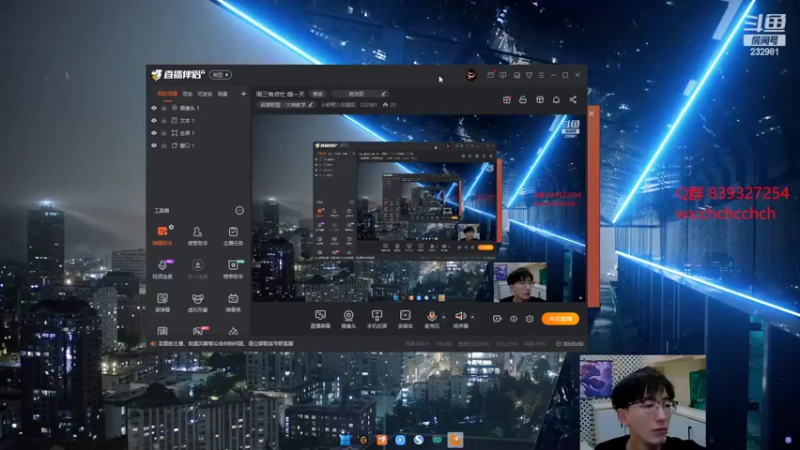Hide the 窗口 1 source

[x=154, y=145]
